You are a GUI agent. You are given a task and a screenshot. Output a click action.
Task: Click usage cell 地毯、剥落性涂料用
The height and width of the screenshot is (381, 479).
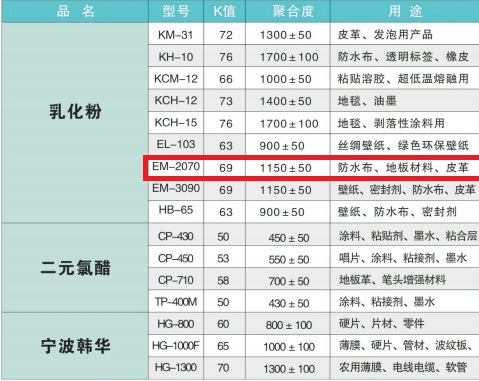tap(405, 123)
